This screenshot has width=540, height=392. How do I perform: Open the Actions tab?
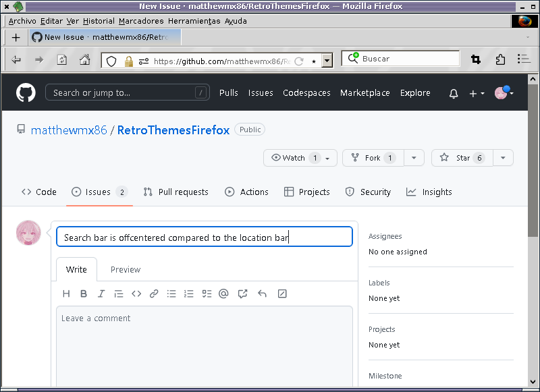[246, 192]
